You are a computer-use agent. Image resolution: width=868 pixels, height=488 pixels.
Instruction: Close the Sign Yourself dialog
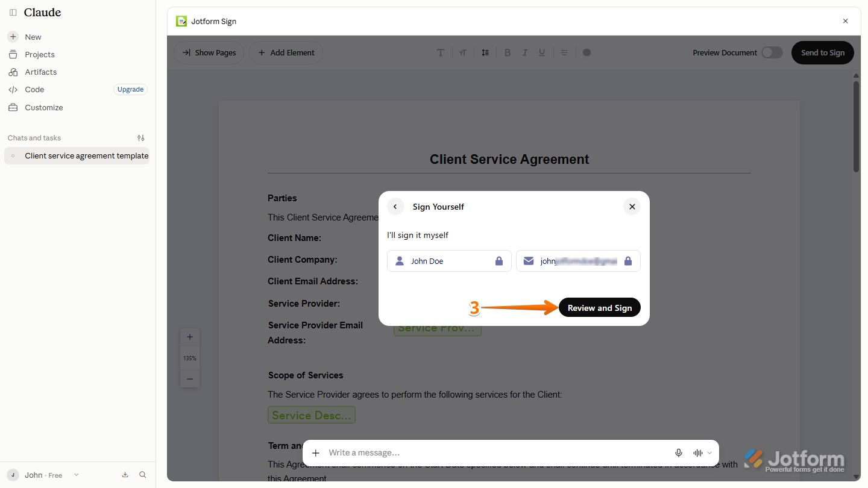click(632, 207)
